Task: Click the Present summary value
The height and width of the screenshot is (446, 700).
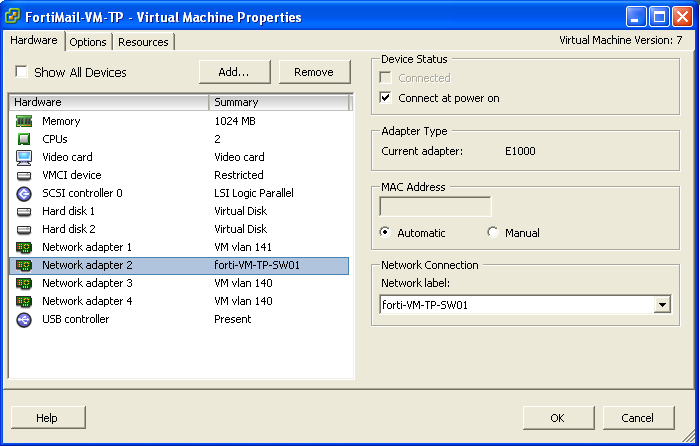Action: coord(233,319)
